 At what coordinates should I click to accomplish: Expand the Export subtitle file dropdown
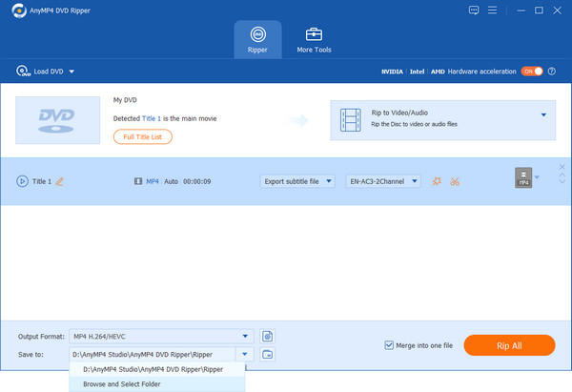pos(297,181)
